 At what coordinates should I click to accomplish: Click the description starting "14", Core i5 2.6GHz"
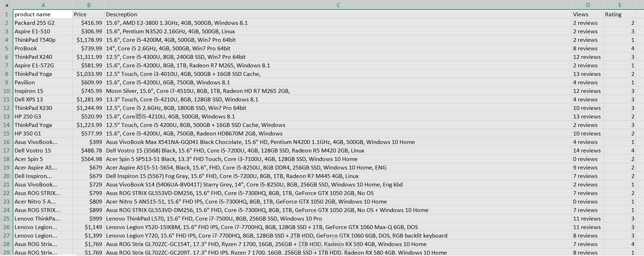click(x=338, y=48)
